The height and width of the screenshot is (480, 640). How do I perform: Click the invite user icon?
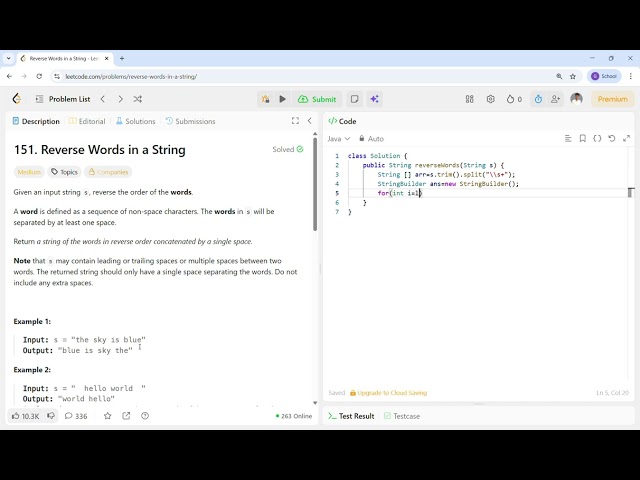(x=555, y=99)
